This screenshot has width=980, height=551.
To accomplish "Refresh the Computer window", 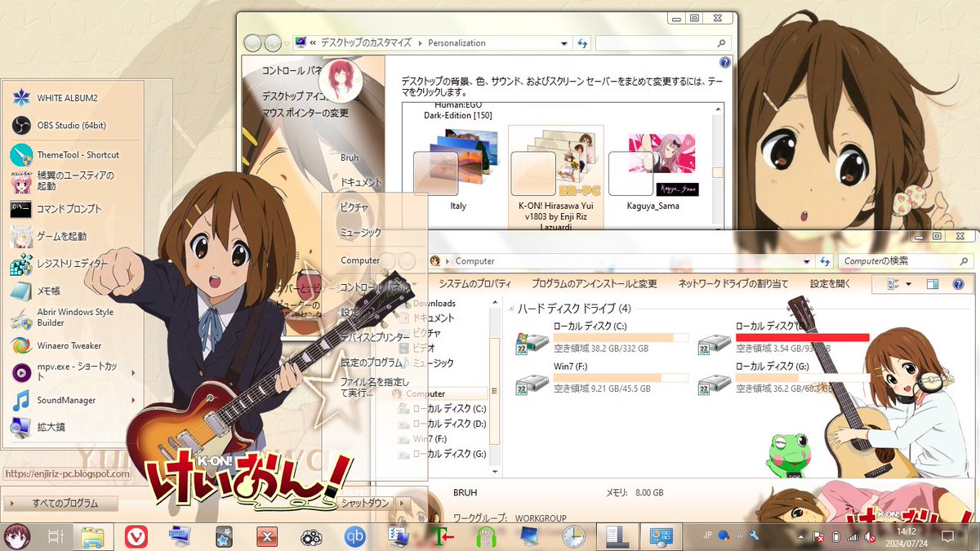I will click(825, 261).
